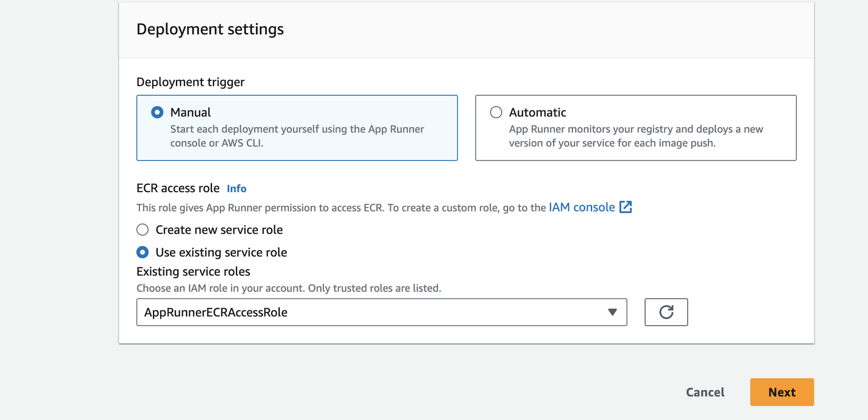Choose Create new service role radio
Image resolution: width=868 pixels, height=420 pixels.
[x=143, y=230]
